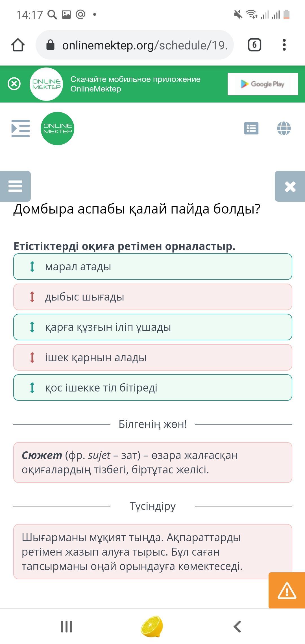Viewport: 305px width, 644px height.
Task: Select the 'қарға құзғын іліп ұшады' item
Action: pyautogui.click(x=153, y=327)
